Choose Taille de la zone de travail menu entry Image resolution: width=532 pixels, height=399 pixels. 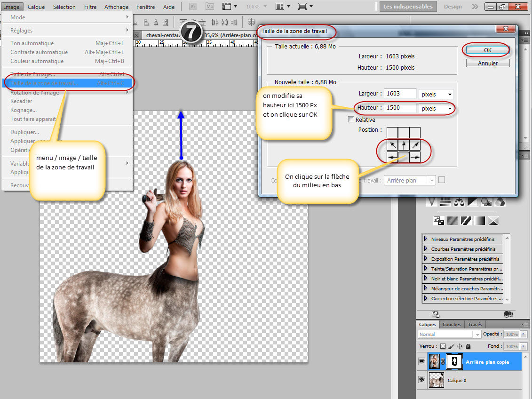point(67,83)
